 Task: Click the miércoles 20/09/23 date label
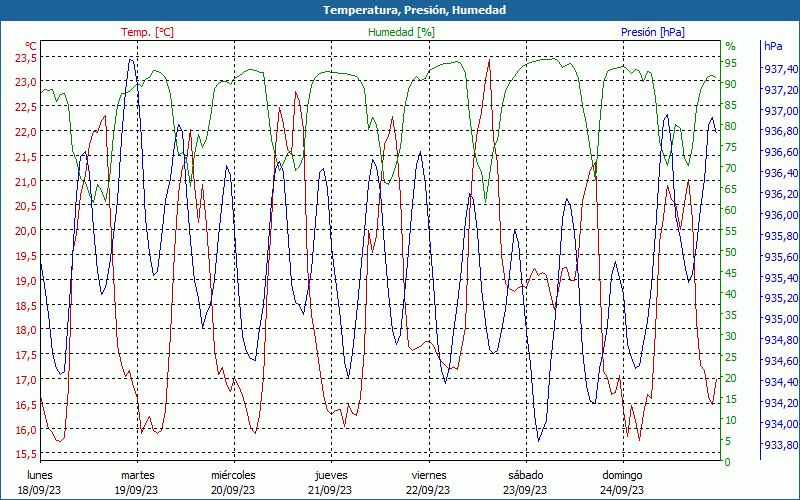coord(233,483)
